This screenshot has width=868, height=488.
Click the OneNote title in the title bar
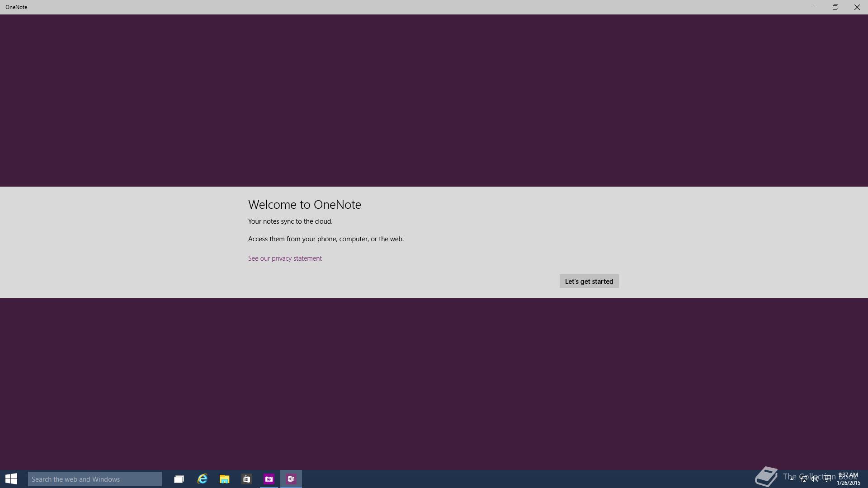click(x=16, y=7)
